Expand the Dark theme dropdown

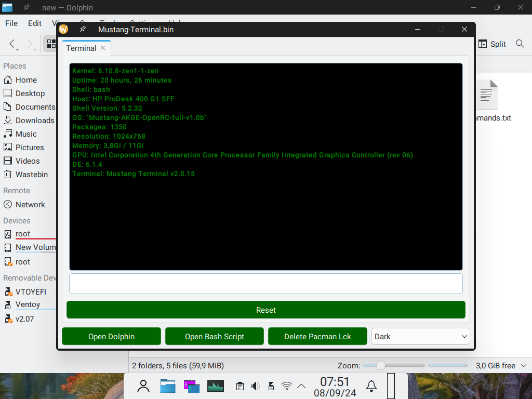[420, 336]
